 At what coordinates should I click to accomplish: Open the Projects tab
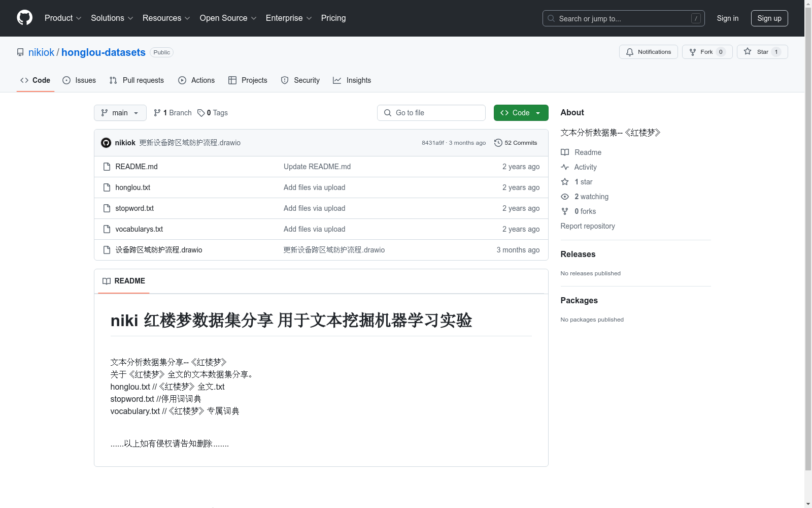(248, 80)
